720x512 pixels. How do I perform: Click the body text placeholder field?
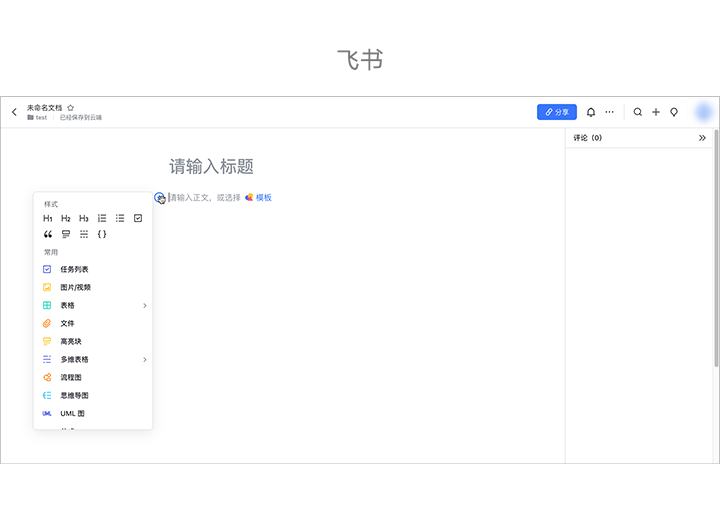click(x=204, y=197)
